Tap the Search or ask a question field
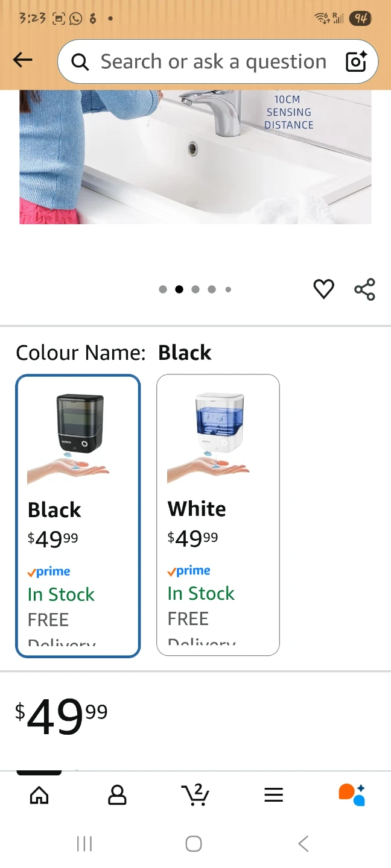This screenshot has width=391, height=868. coord(213,61)
